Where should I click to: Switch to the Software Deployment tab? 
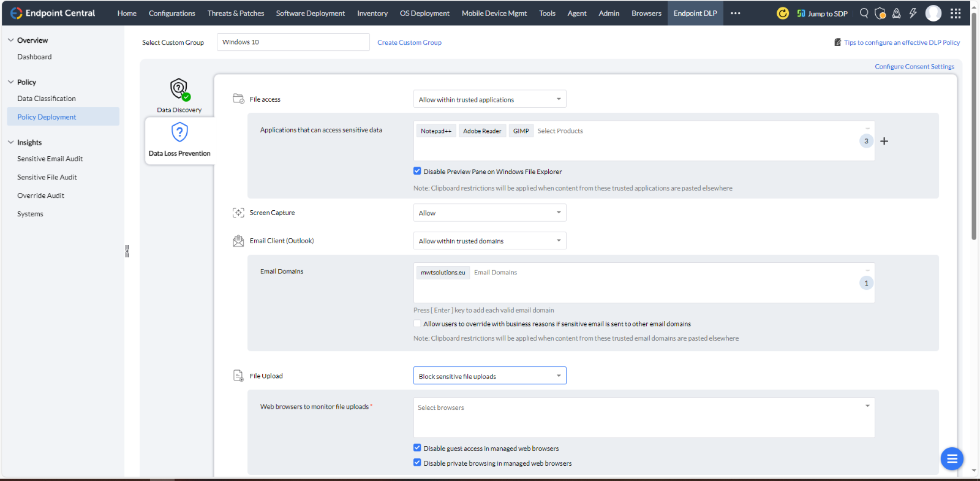pos(310,13)
